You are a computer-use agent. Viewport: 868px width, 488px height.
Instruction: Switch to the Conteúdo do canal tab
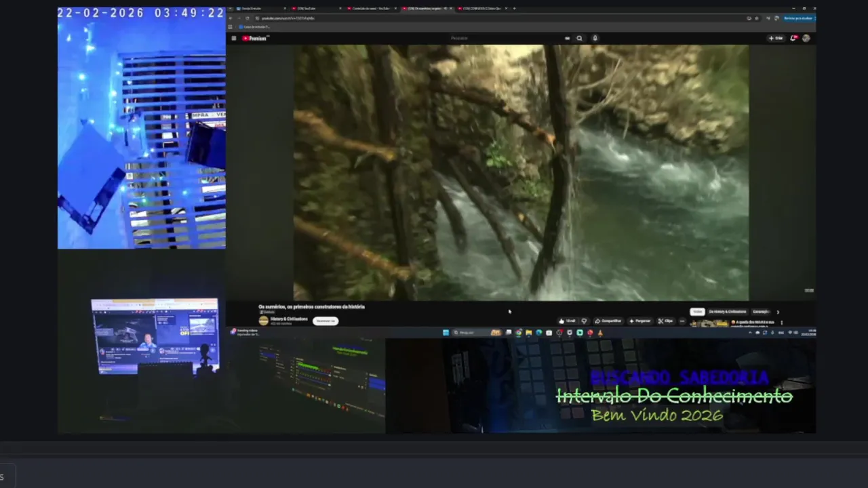(x=370, y=8)
